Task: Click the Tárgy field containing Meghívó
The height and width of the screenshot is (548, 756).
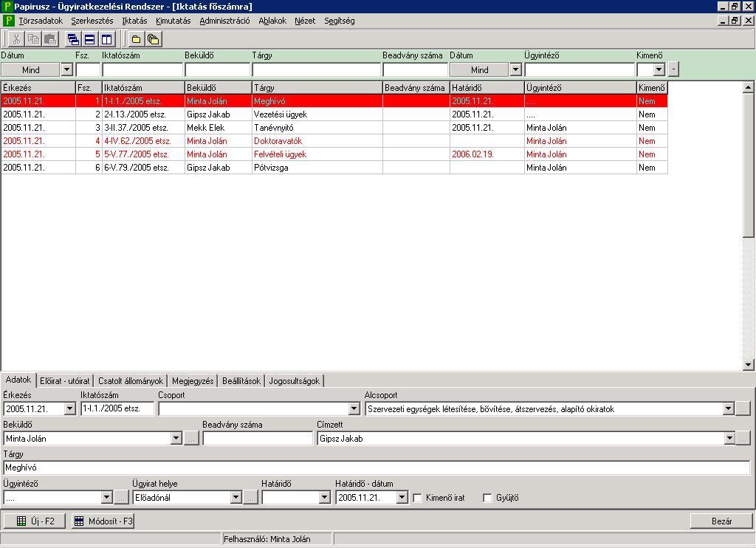Action: pyautogui.click(x=377, y=467)
